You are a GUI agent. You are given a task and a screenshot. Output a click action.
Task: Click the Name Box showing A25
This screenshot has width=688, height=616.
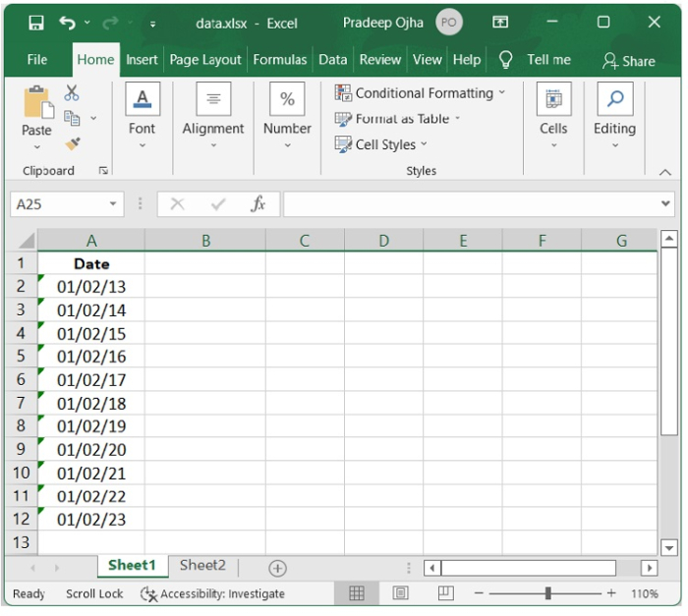60,204
